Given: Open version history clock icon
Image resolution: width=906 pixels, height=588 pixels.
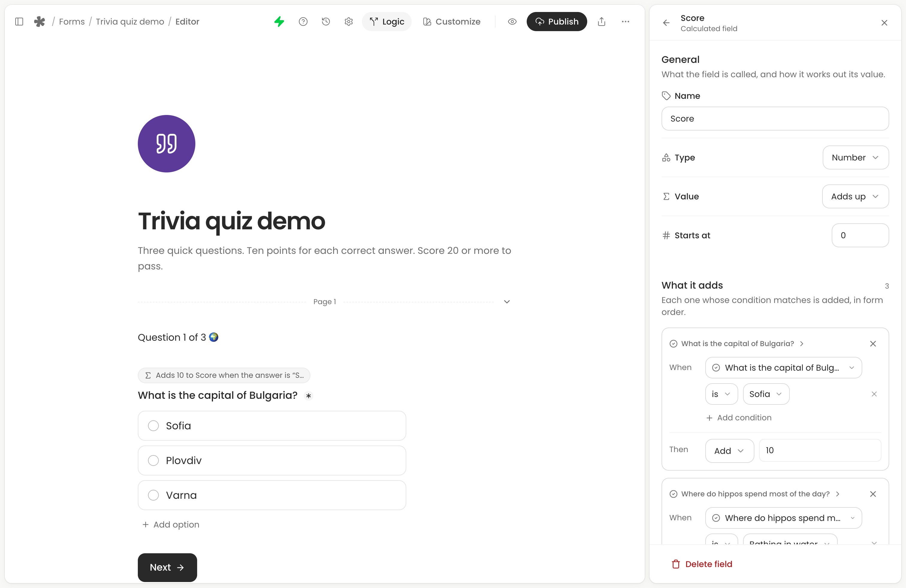Looking at the screenshot, I should coord(326,22).
